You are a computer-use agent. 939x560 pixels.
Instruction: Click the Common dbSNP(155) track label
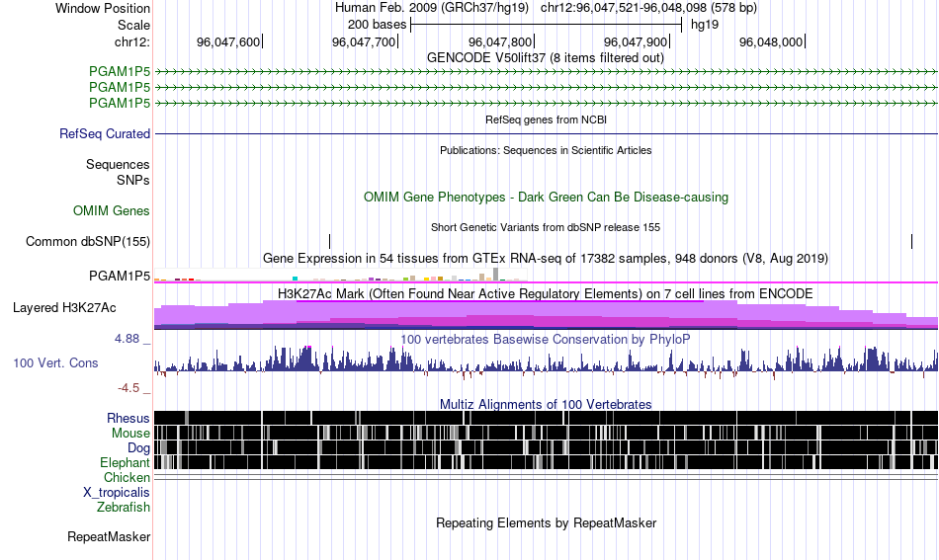pyautogui.click(x=87, y=241)
